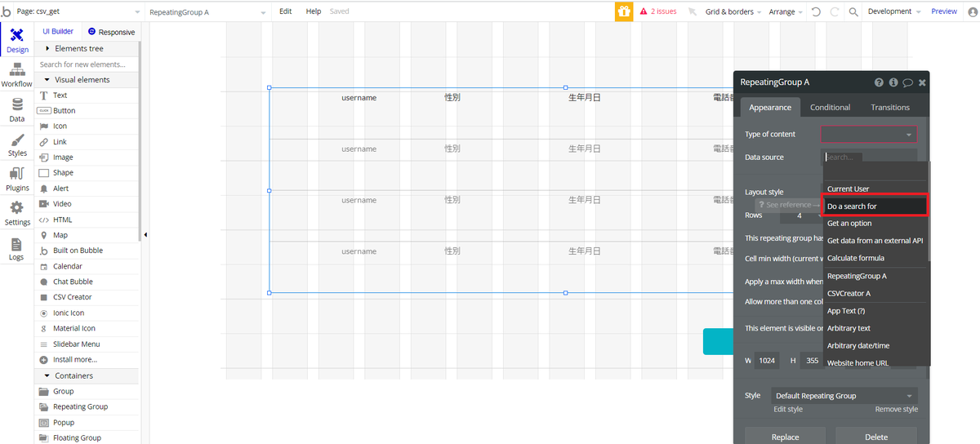Viewport: 980px width, 444px height.
Task: Open the Development version dropdown
Action: 894,11
